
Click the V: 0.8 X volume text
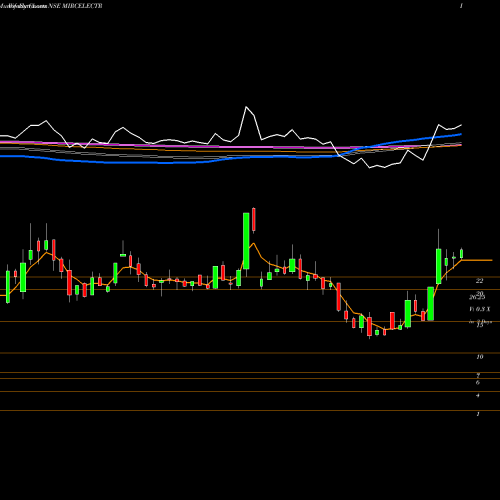[x=480, y=309]
